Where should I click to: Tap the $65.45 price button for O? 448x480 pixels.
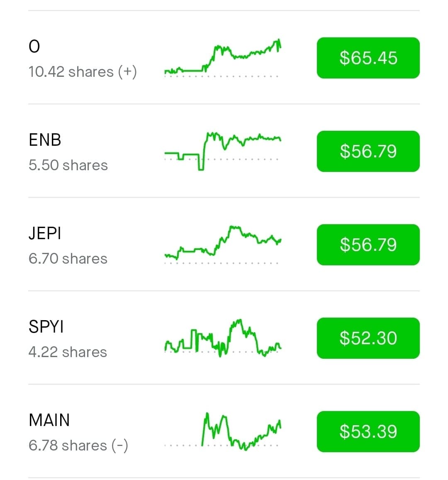(x=368, y=58)
